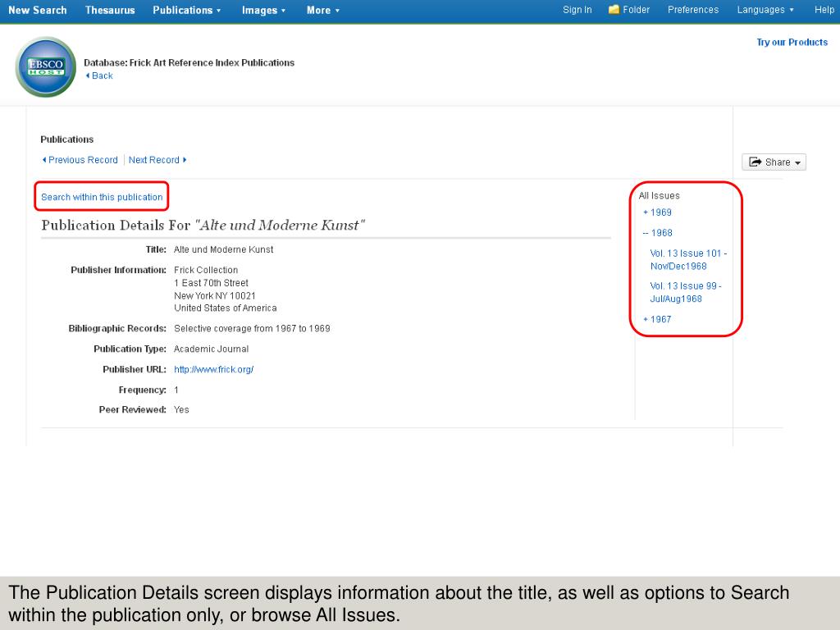Image resolution: width=840 pixels, height=630 pixels.
Task: Click the '1 East 70th Street' address line
Action: click(211, 283)
